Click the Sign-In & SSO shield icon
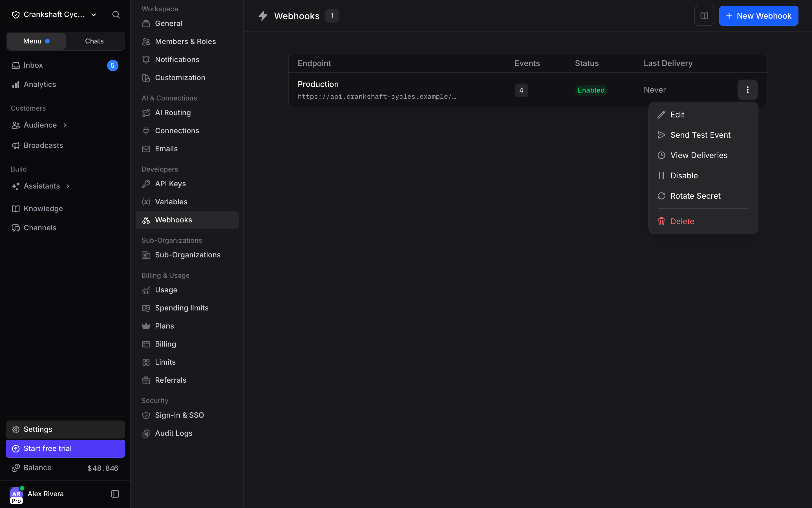812x508 pixels. 146,415
